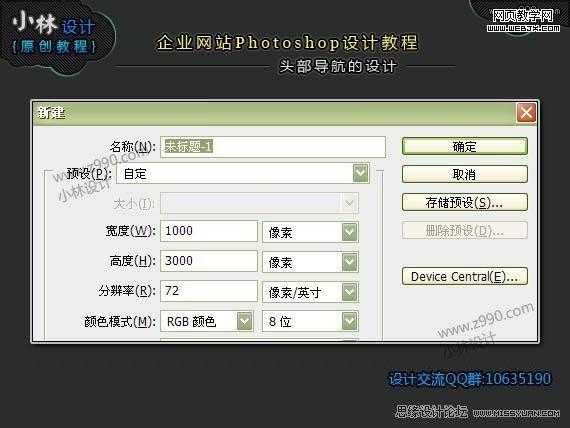The height and width of the screenshot is (428, 570).
Task: Click the 确定 button
Action: click(x=465, y=146)
